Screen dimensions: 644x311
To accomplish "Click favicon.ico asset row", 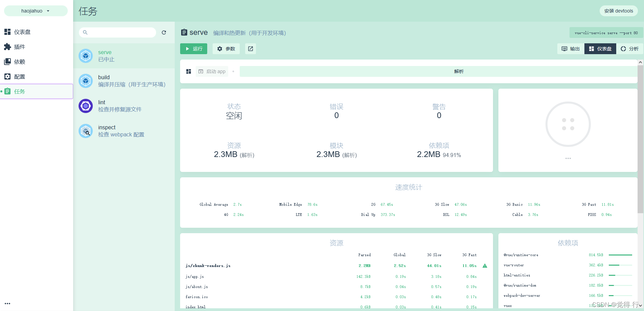I will pos(337,297).
